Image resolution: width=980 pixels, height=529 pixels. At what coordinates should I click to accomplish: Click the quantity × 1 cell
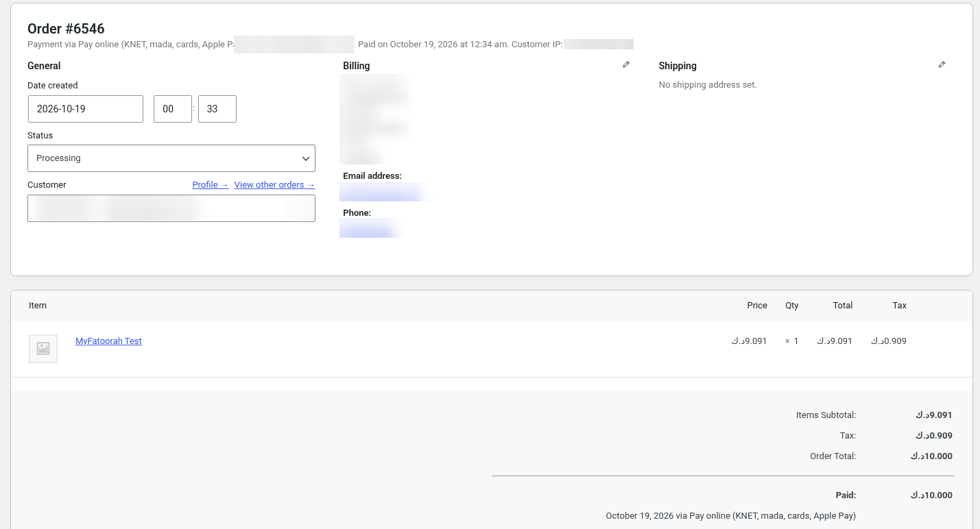coord(792,341)
